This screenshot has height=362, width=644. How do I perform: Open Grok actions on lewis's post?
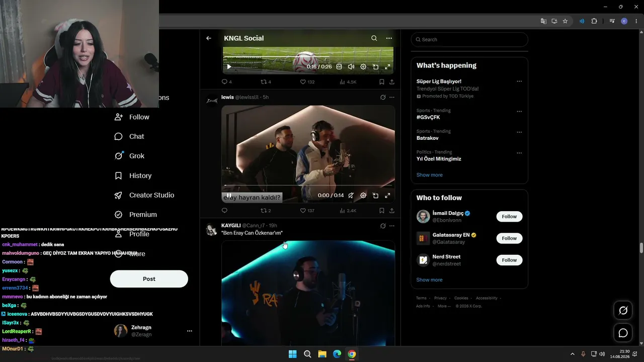[383, 97]
